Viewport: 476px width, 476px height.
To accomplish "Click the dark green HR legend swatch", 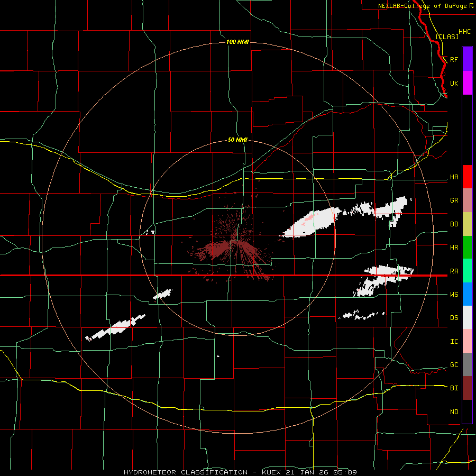I will click(x=467, y=248).
